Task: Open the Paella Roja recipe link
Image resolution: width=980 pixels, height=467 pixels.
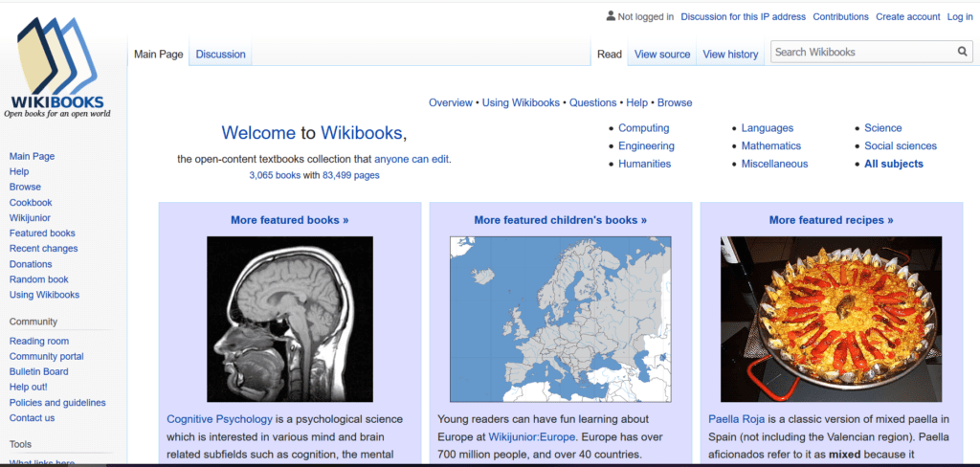Action: coord(736,419)
